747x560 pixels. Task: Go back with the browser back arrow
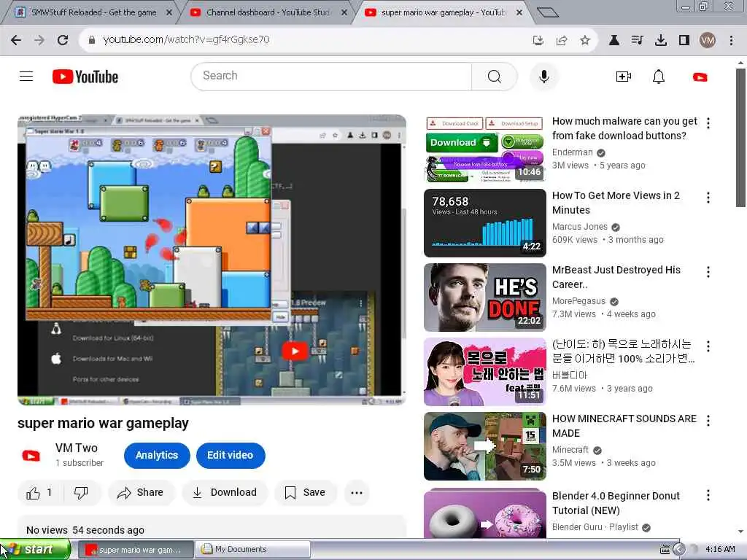click(x=16, y=40)
